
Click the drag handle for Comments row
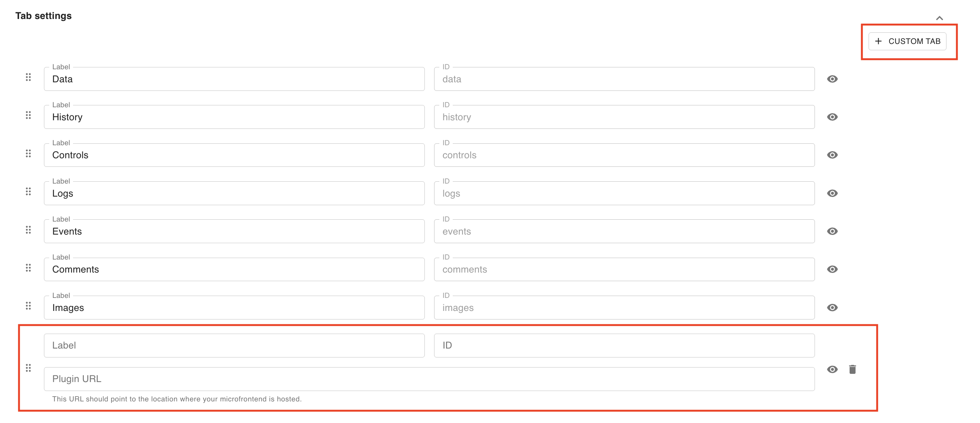pos(29,268)
